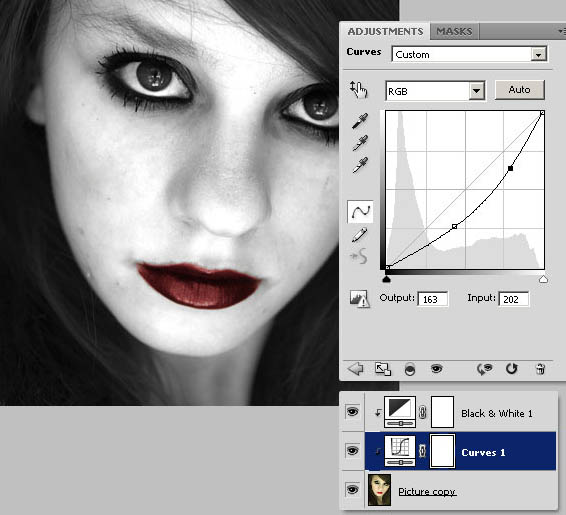Open the RGB channel dropdown
The width and height of the screenshot is (566, 515).
[435, 91]
